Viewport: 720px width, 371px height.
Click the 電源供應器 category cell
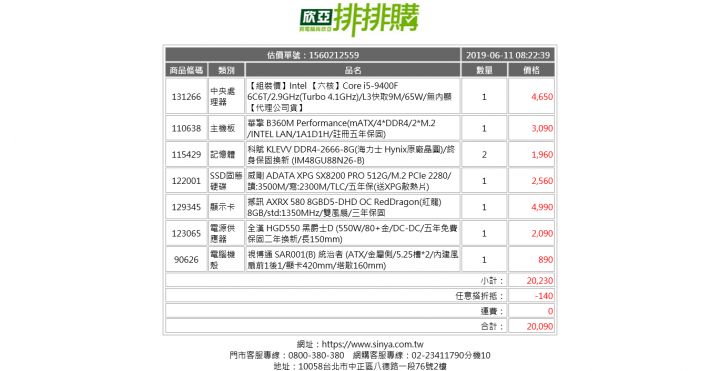tap(226, 233)
